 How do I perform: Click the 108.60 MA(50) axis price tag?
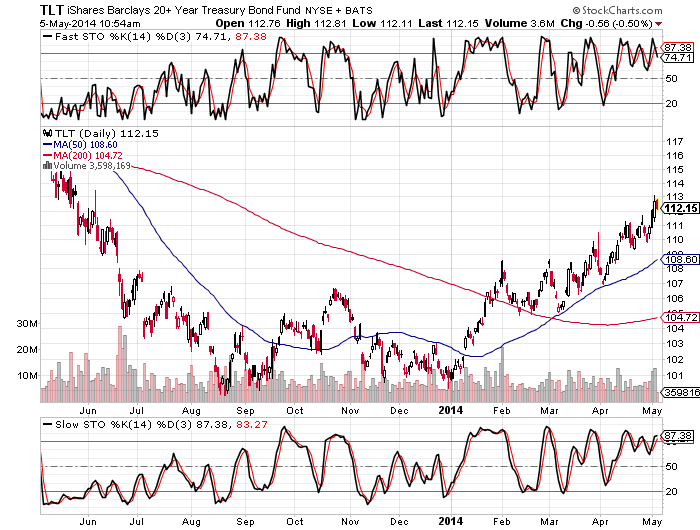tap(679, 259)
